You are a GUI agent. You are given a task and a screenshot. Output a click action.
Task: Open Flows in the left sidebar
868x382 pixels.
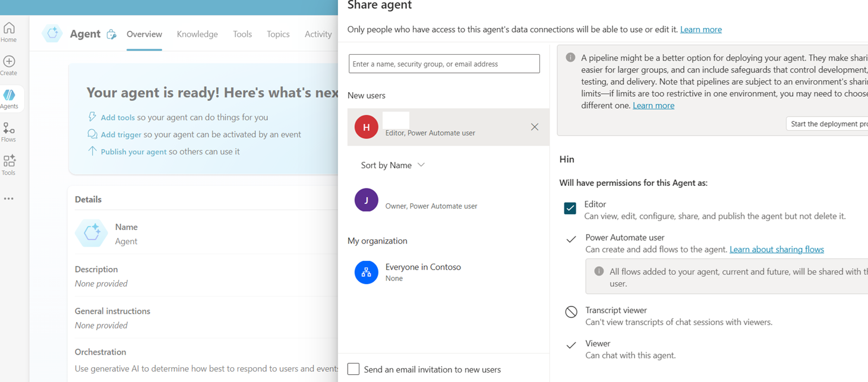coord(9,132)
